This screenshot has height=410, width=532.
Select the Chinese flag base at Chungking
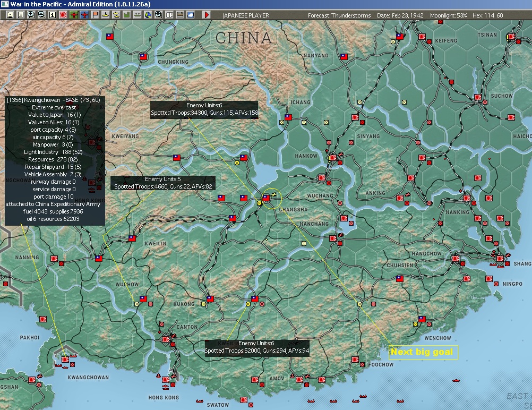click(143, 57)
